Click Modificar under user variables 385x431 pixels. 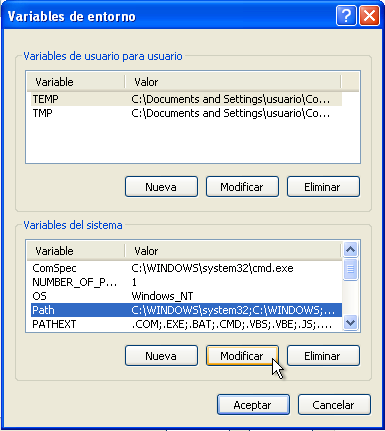click(242, 187)
